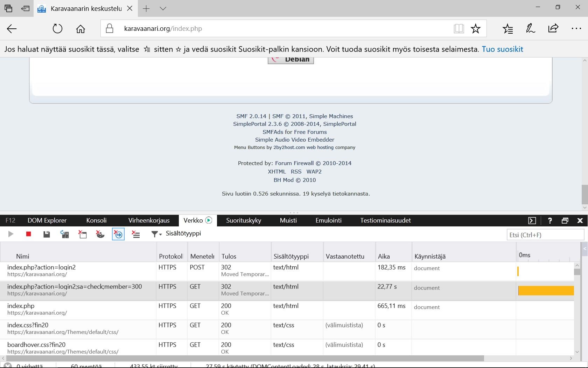
Task: Click the clear cookies icon
Action: [x=100, y=234]
